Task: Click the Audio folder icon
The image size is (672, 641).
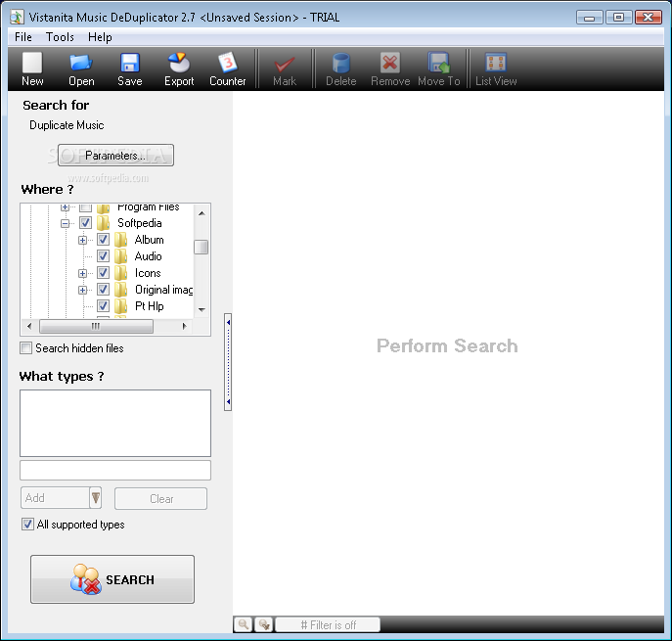Action: click(121, 256)
